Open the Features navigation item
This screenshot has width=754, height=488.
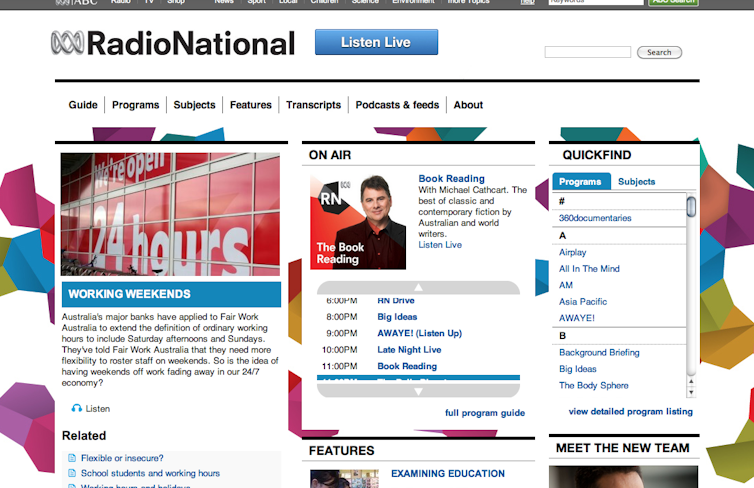[x=251, y=105]
